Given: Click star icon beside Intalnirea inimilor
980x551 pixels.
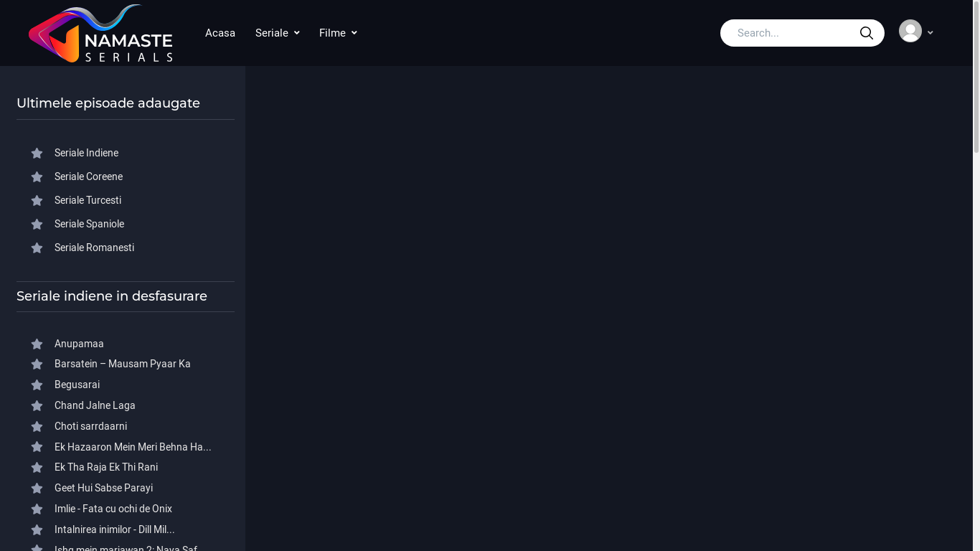Looking at the screenshot, I should pos(37,529).
